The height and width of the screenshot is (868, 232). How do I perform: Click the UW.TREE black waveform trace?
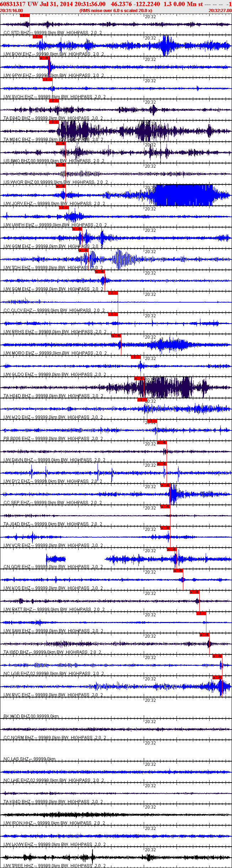point(116,857)
